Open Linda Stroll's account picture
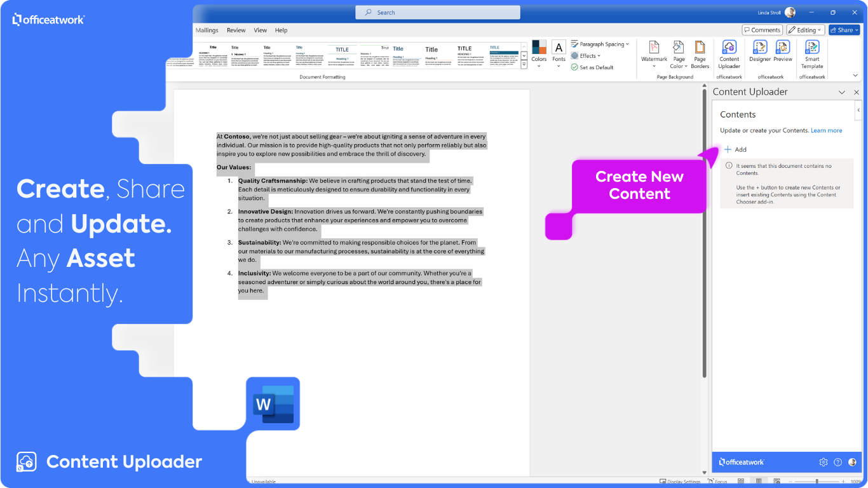868x488 pixels. pyautogui.click(x=790, y=12)
